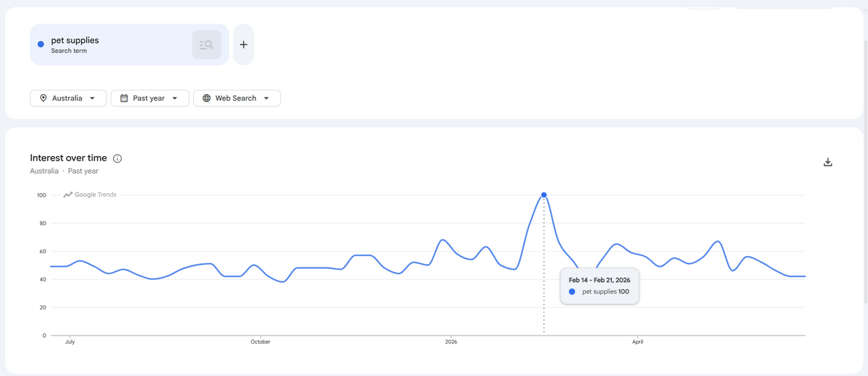Image resolution: width=868 pixels, height=376 pixels.
Task: Click the globe icon in Web Search filter
Action: (207, 98)
